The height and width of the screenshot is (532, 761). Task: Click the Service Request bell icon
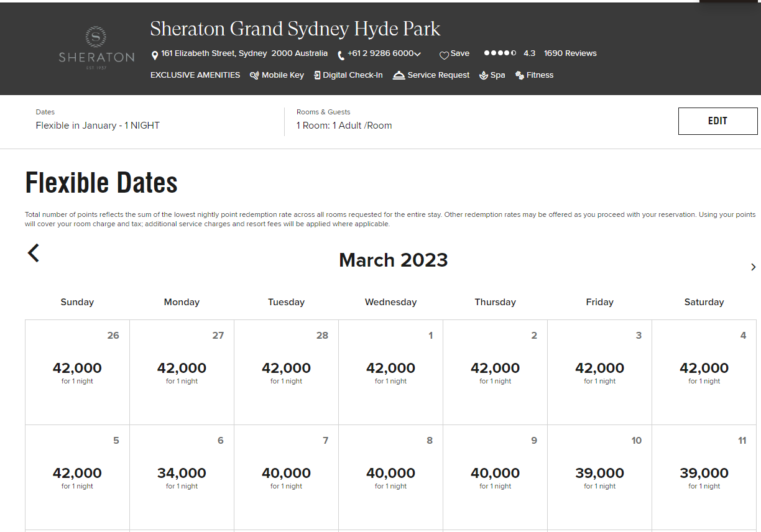pyautogui.click(x=399, y=75)
